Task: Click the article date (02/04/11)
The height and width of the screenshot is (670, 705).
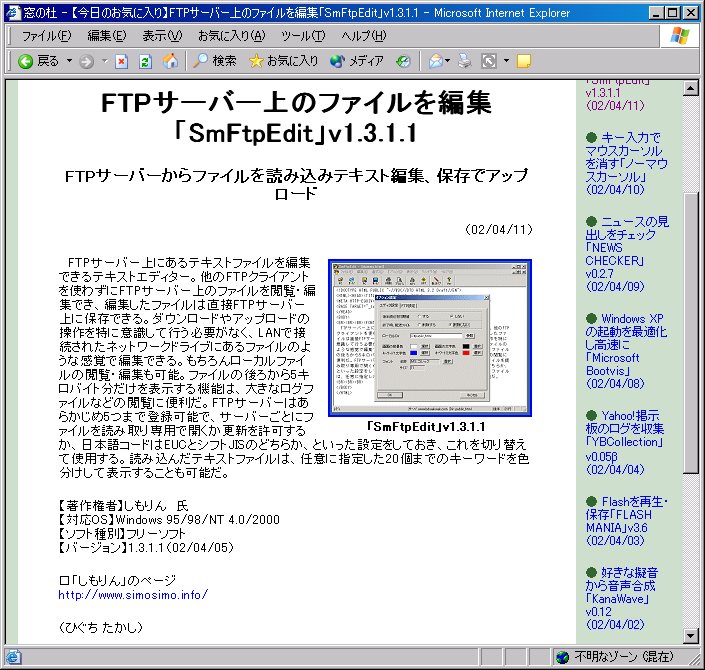Action: 499,230
